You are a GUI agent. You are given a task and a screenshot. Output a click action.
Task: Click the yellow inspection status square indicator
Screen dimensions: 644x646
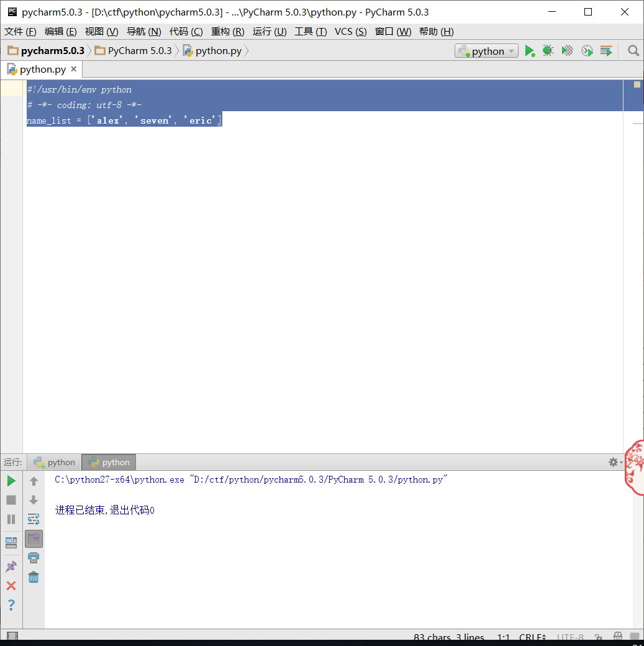[x=637, y=84]
